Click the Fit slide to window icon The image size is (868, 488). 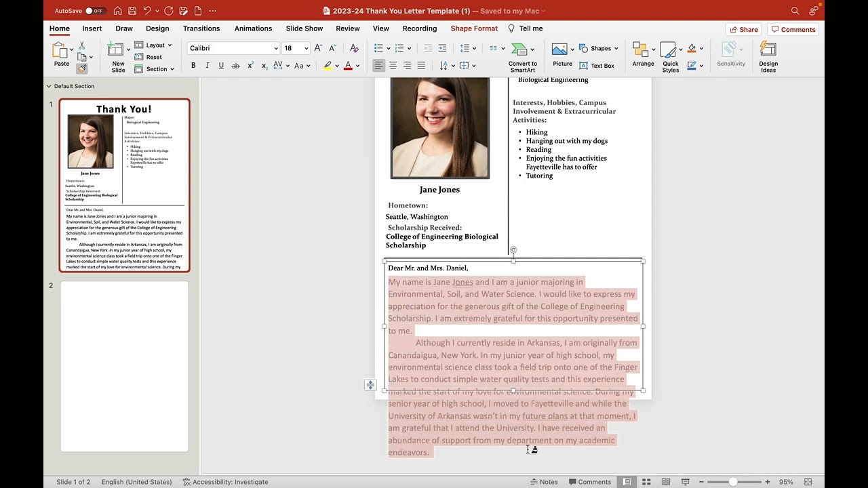click(x=808, y=482)
